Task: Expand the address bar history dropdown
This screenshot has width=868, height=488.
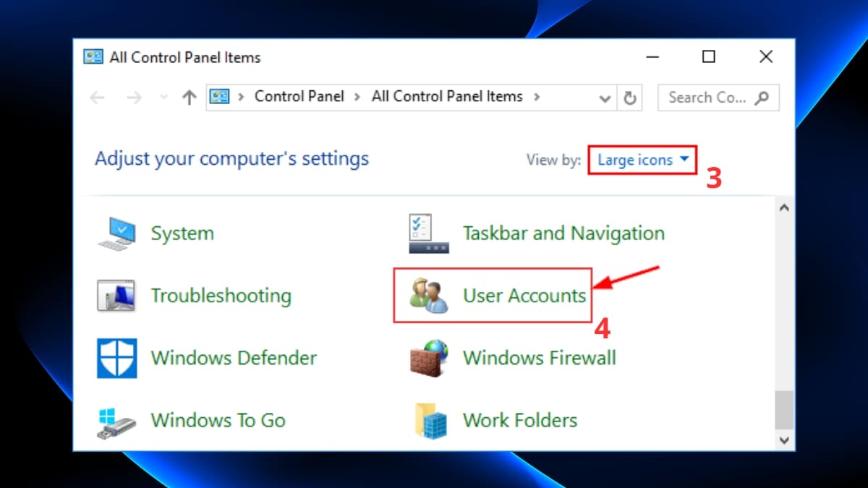Action: click(x=605, y=97)
